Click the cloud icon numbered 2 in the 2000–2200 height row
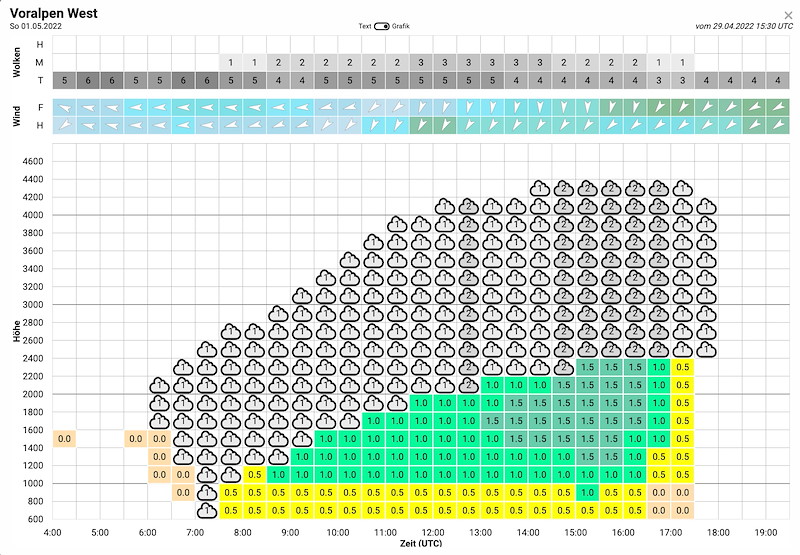 468,385
